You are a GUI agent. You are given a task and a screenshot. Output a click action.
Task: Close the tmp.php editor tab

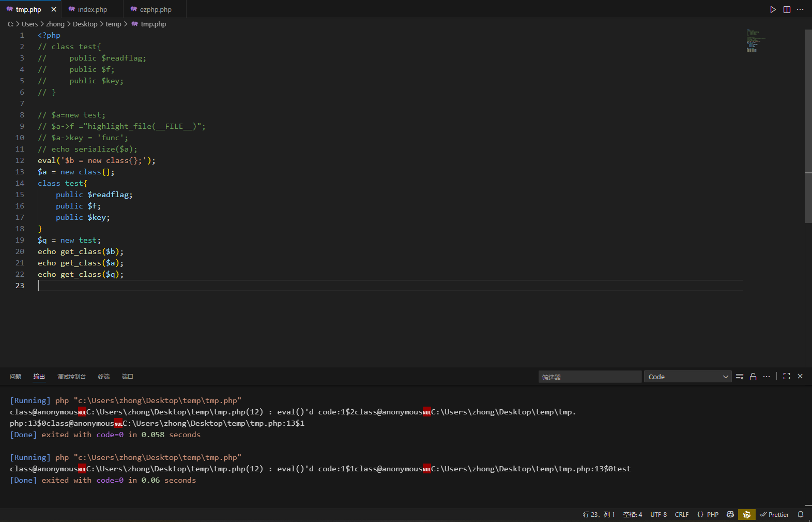[x=54, y=9]
